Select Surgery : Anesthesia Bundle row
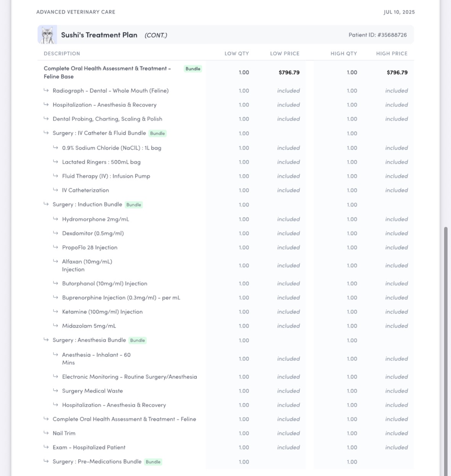This screenshot has height=476, width=451. (226, 340)
